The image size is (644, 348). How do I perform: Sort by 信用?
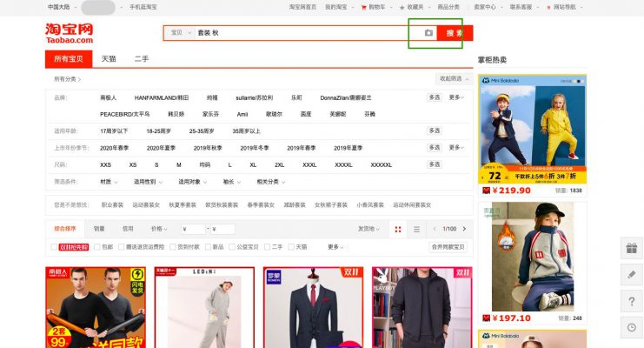coord(128,229)
